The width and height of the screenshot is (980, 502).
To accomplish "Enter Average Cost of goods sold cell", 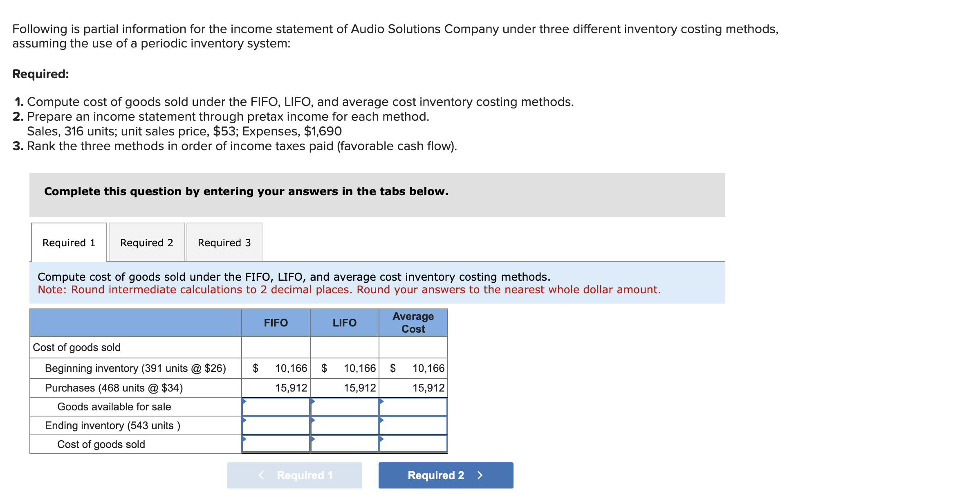I will point(413,444).
